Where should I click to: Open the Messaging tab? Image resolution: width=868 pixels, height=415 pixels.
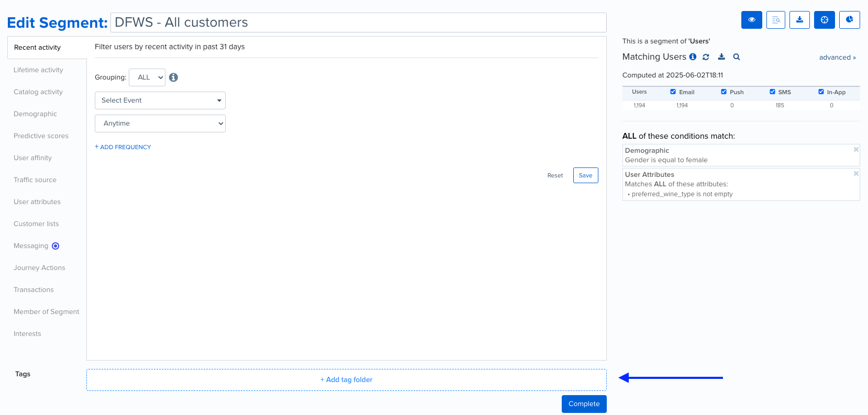click(x=31, y=246)
